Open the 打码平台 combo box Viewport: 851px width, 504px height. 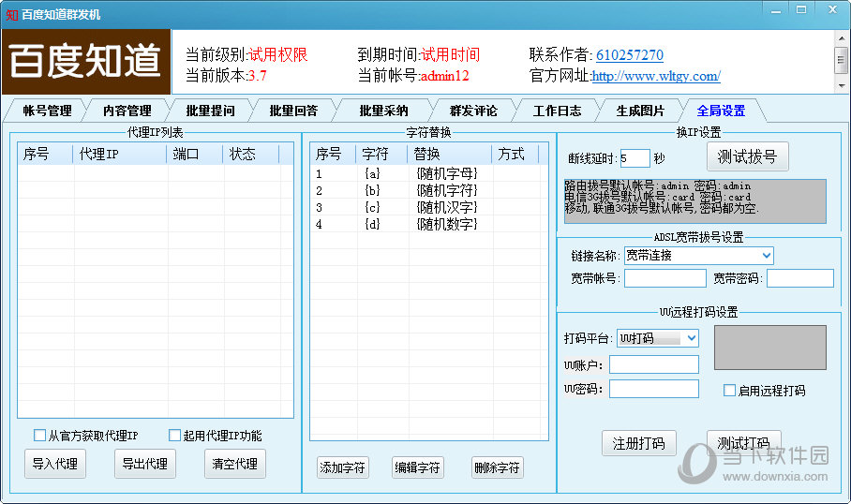pyautogui.click(x=692, y=338)
